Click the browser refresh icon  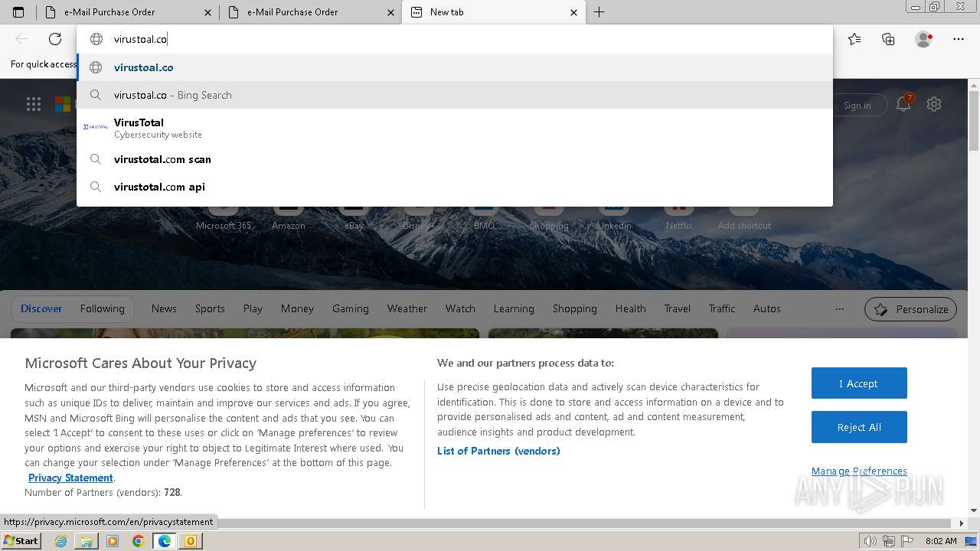point(55,39)
